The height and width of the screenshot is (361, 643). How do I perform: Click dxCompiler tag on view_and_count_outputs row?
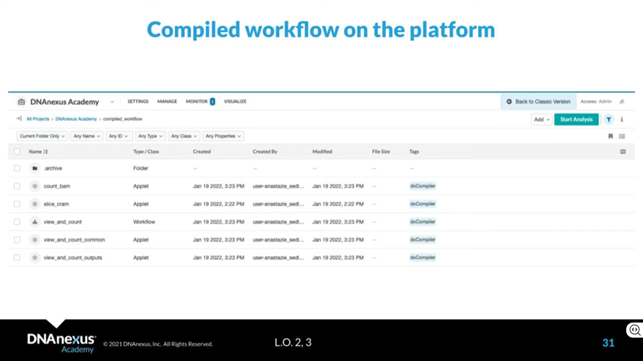pos(422,258)
